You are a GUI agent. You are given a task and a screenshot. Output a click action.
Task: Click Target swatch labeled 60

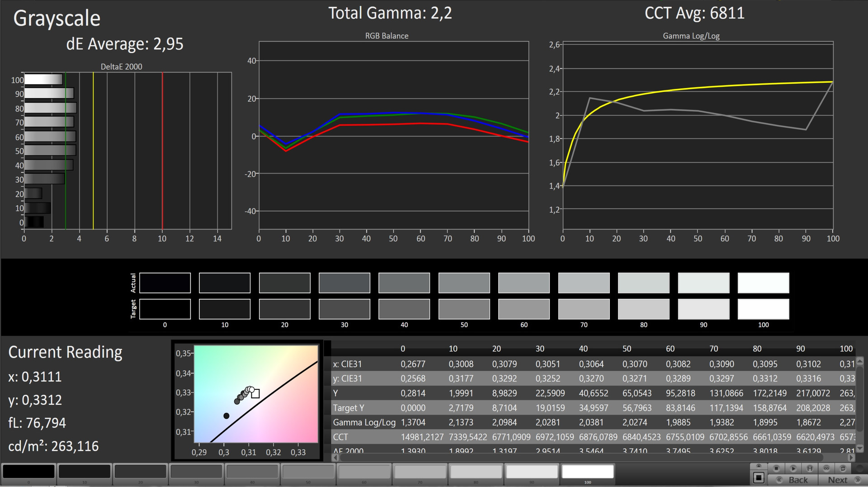point(524,309)
